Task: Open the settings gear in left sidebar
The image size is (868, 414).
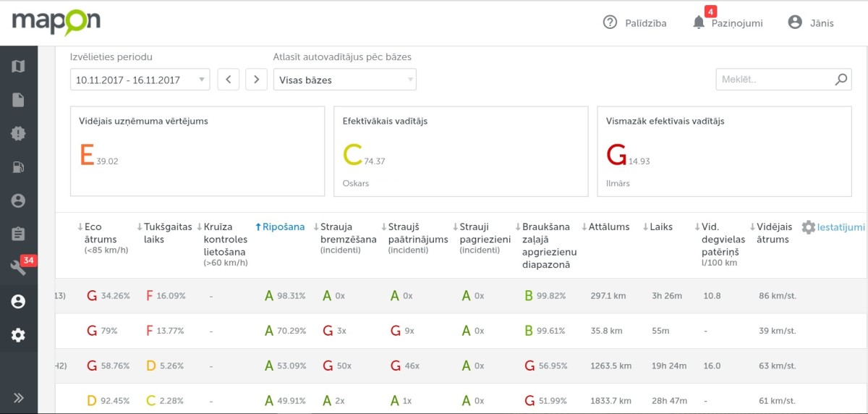Action: (x=18, y=335)
